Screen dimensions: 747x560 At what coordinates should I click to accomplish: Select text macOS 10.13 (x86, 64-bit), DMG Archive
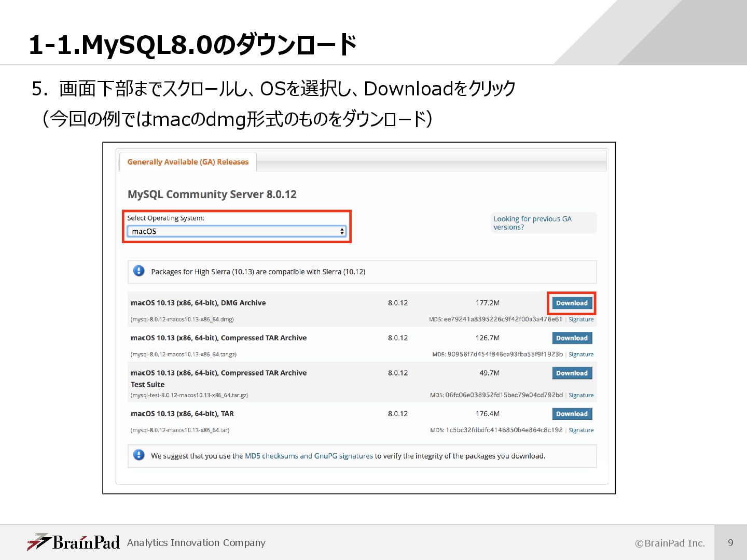(198, 303)
